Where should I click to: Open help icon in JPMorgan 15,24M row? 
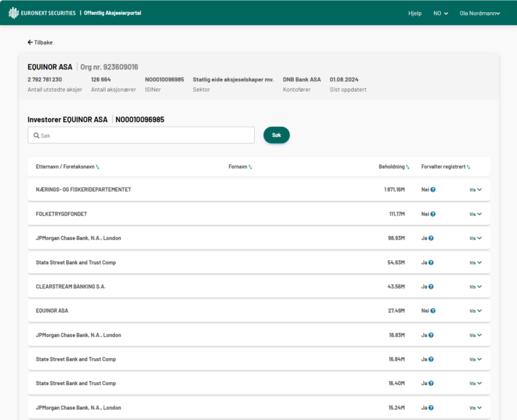(431, 407)
